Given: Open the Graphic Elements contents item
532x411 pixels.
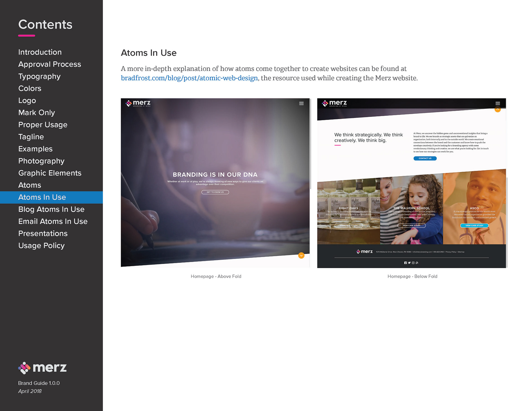Looking at the screenshot, I should click(50, 173).
